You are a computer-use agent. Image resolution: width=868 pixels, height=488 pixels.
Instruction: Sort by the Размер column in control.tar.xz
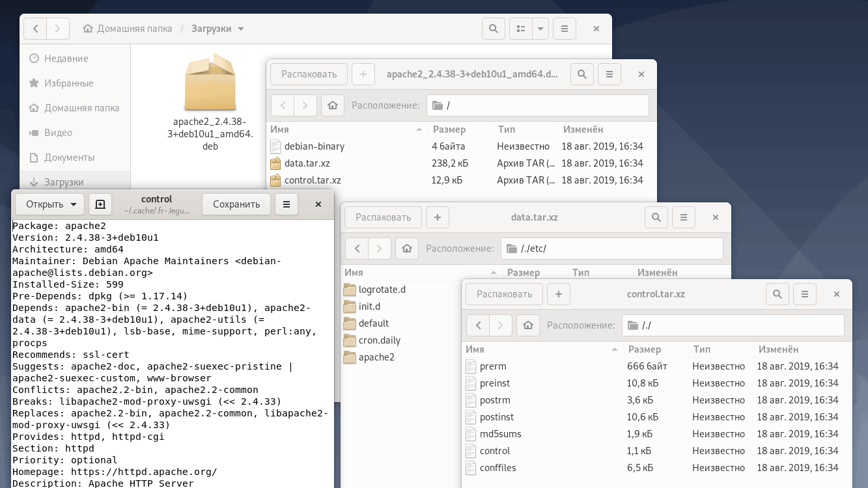(645, 349)
